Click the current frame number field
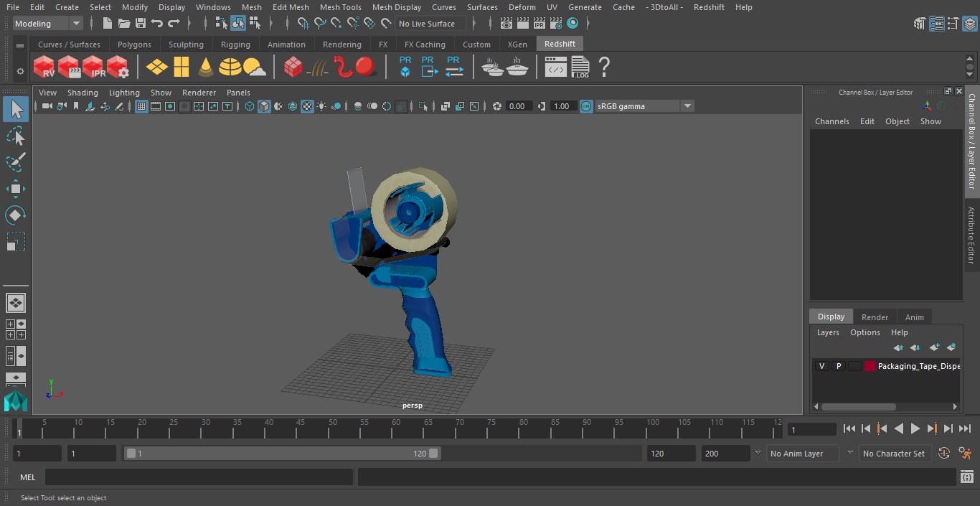 pyautogui.click(x=811, y=429)
